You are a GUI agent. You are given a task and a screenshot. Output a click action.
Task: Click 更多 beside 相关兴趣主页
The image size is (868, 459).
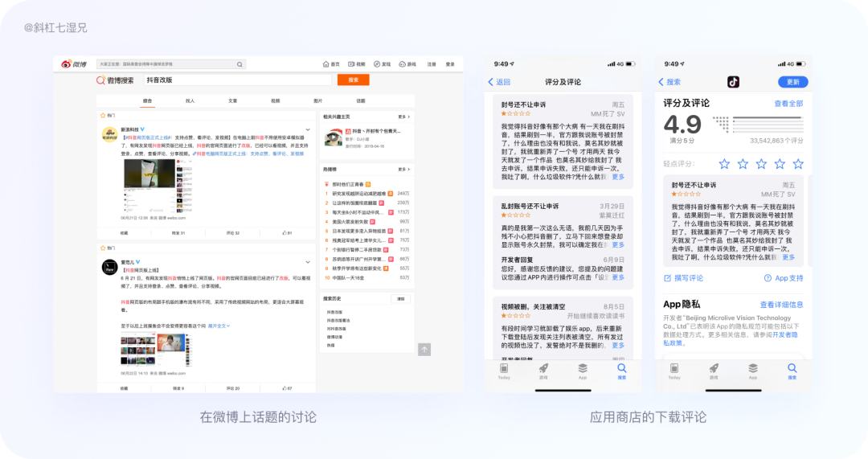pos(403,117)
